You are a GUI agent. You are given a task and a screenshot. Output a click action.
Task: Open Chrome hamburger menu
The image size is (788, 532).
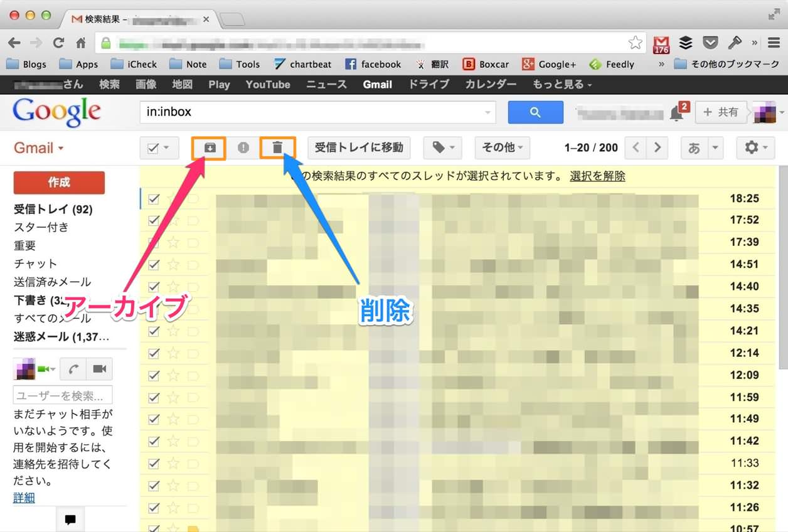click(774, 43)
